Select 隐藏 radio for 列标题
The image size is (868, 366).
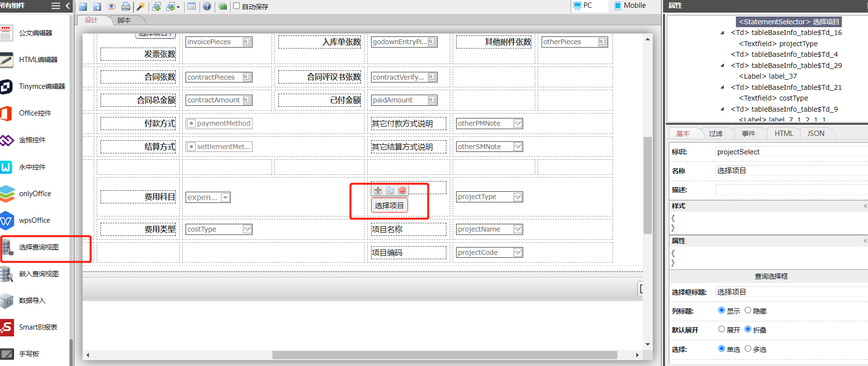pos(748,310)
